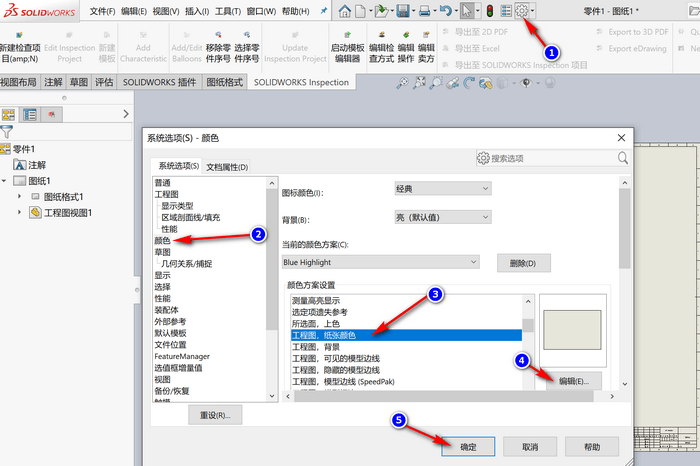This screenshot has width=700, height=466.
Task: Open the PropertyManager tab icon
Action: tap(30, 115)
